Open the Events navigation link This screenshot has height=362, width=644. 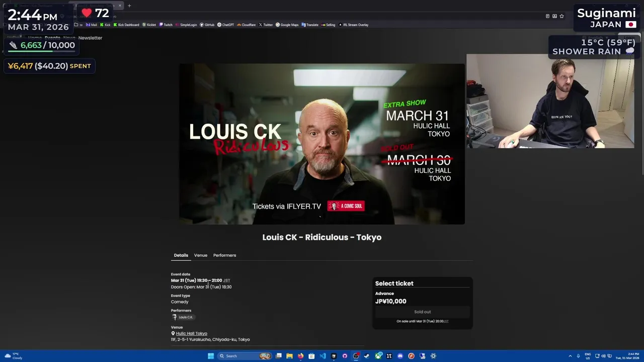[x=52, y=38]
